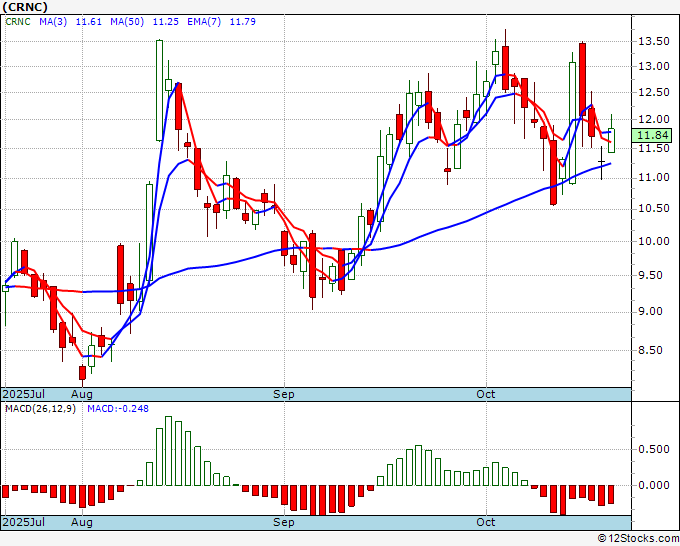Click the EMA(7) legend label
This screenshot has width=680, height=546.
[204, 21]
